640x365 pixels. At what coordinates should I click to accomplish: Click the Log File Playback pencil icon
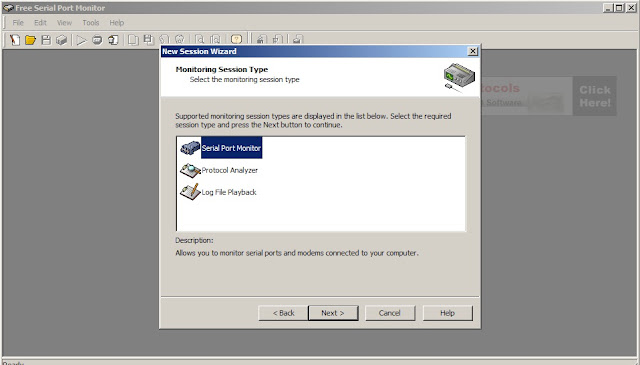click(190, 192)
